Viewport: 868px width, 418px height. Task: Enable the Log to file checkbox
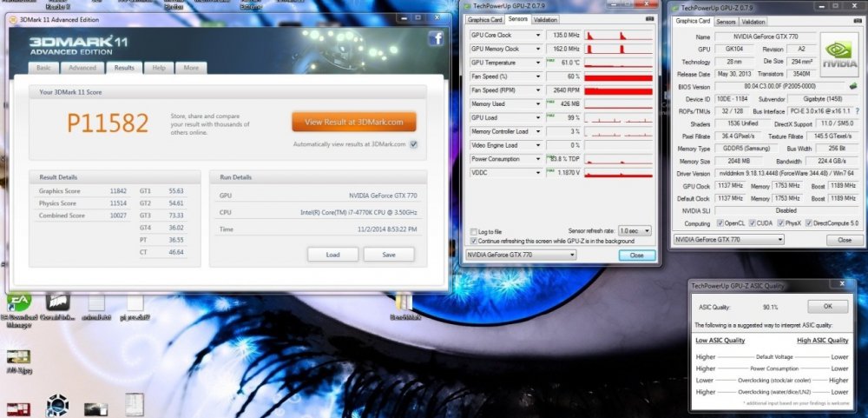[472, 232]
